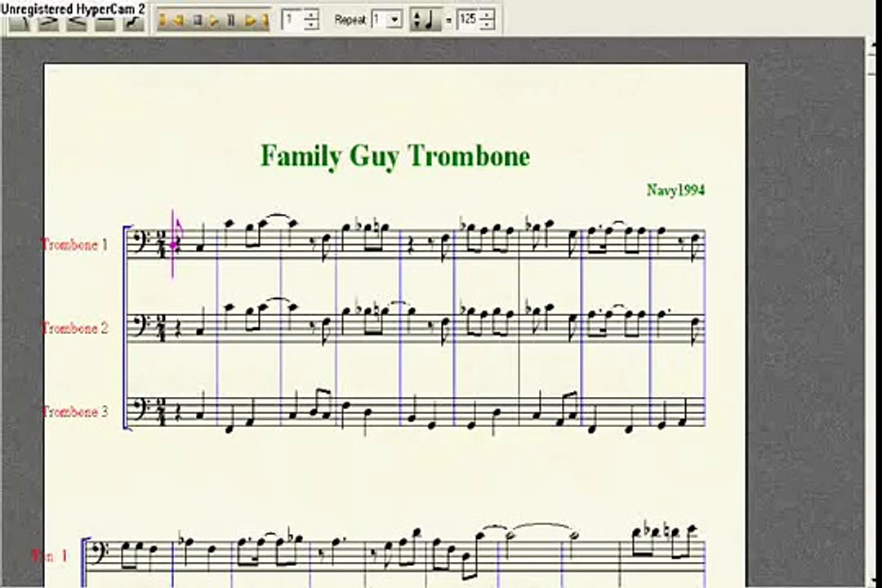Click the step-forward playback button
882x588 pixels.
pyautogui.click(x=250, y=20)
